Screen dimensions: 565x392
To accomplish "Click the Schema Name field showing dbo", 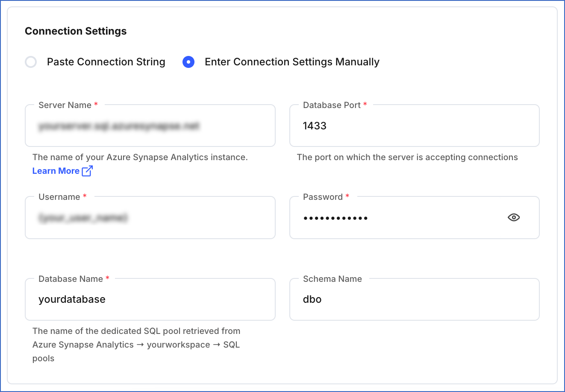I will [414, 299].
